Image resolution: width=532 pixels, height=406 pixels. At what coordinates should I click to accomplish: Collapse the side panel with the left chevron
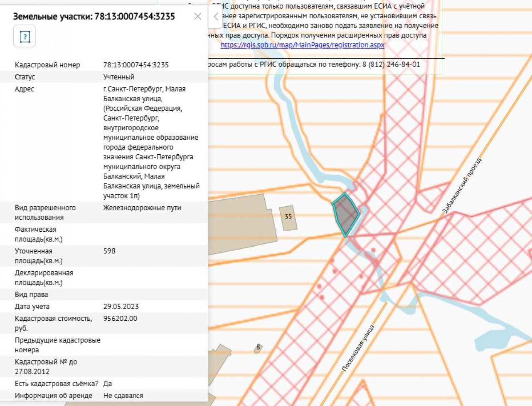pyautogui.click(x=215, y=17)
